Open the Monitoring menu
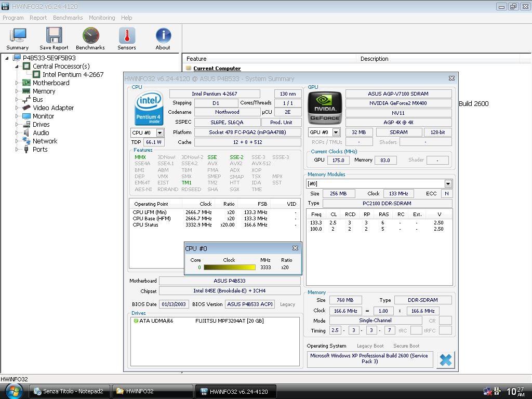 pos(102,18)
